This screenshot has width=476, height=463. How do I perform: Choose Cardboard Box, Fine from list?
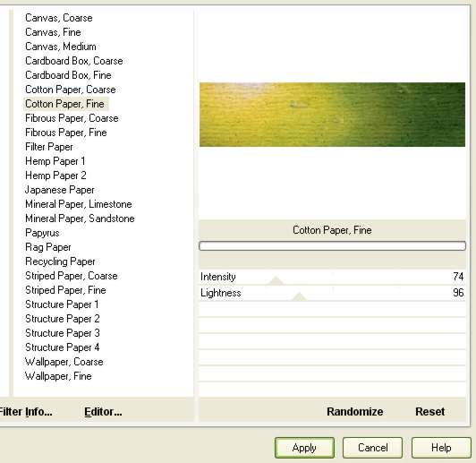click(x=68, y=75)
